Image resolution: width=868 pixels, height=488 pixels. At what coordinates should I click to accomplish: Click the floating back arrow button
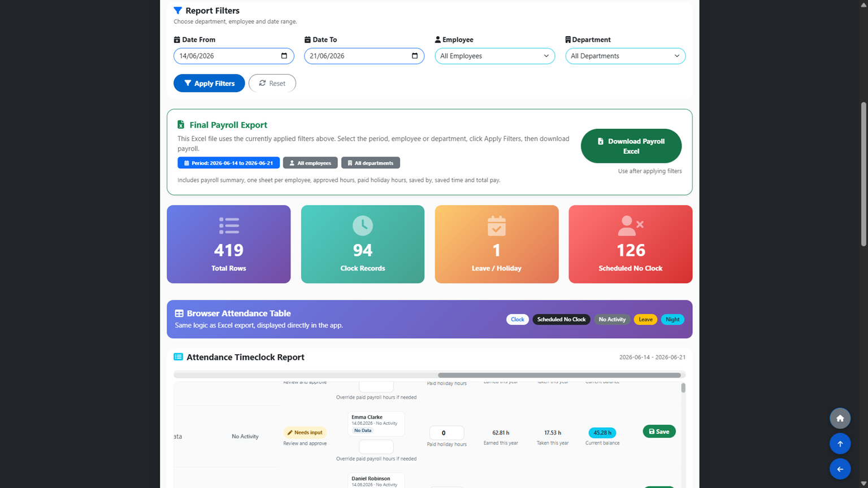coord(840,469)
